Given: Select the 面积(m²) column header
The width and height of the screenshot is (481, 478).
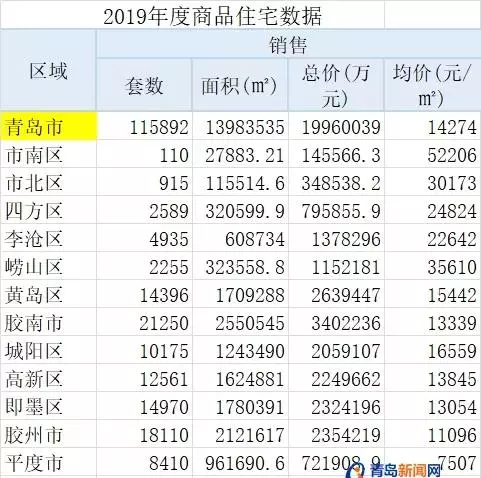Looking at the screenshot, I should pos(240,85).
